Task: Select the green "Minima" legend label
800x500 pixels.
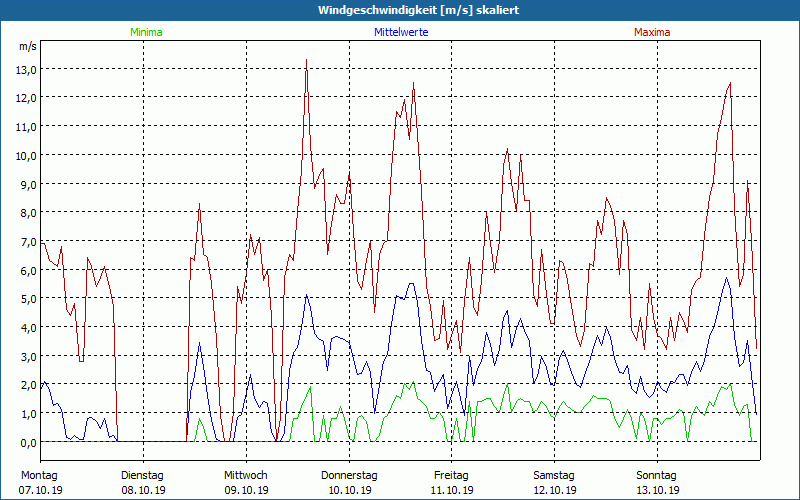Action: tap(145, 32)
